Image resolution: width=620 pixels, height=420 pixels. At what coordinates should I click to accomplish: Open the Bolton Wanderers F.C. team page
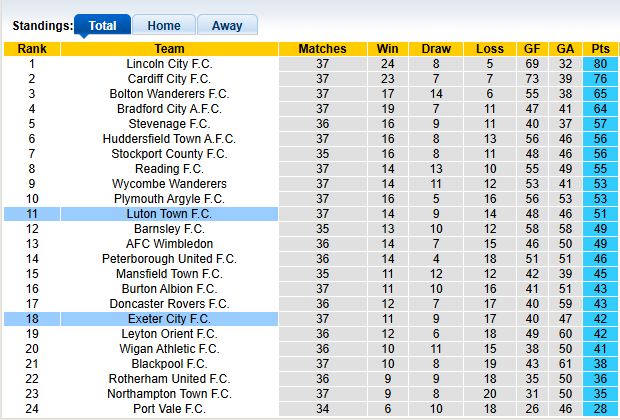point(169,94)
